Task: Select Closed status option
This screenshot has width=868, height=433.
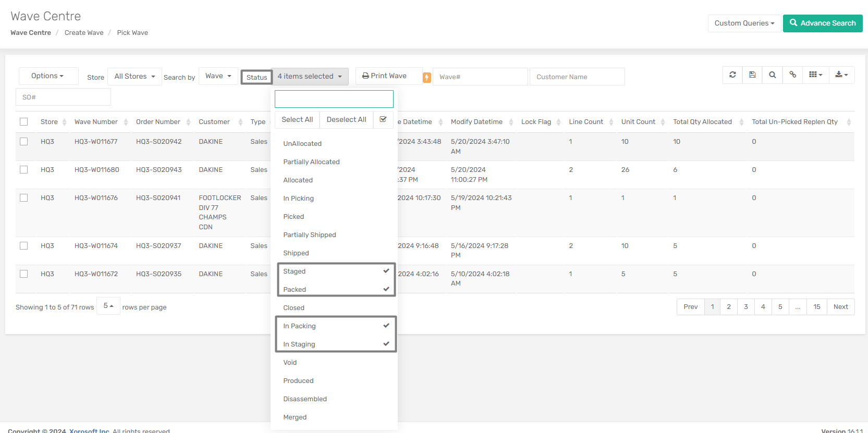Action: (x=334, y=307)
